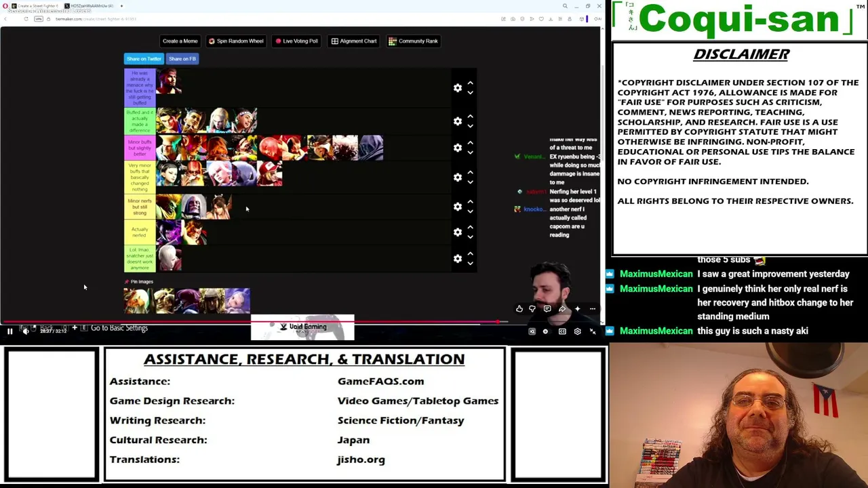The width and height of the screenshot is (868, 488).
Task: Move 'Actually nerfed' tier up
Action: [x=470, y=228]
